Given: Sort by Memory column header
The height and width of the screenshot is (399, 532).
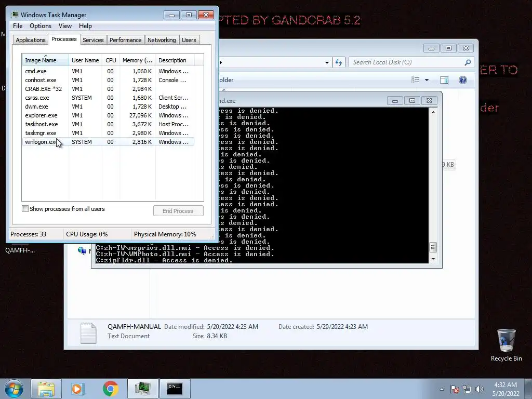Looking at the screenshot, I should click(137, 60).
